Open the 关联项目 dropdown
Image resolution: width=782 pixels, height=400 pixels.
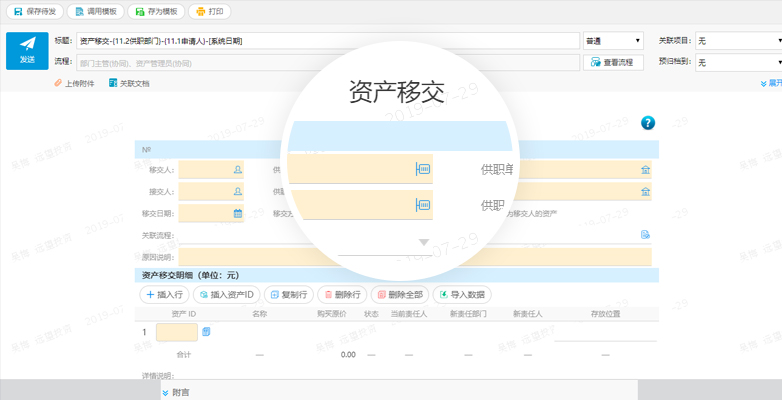click(738, 41)
